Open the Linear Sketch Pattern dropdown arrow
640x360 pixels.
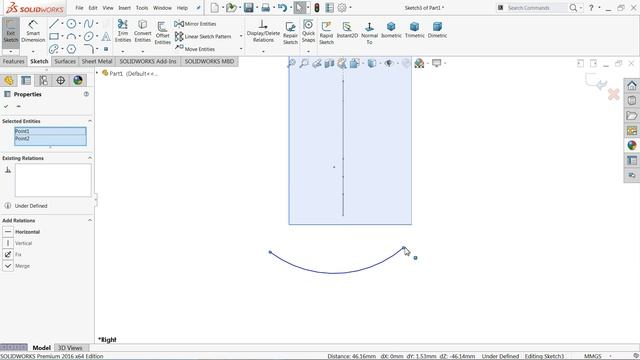241,36
